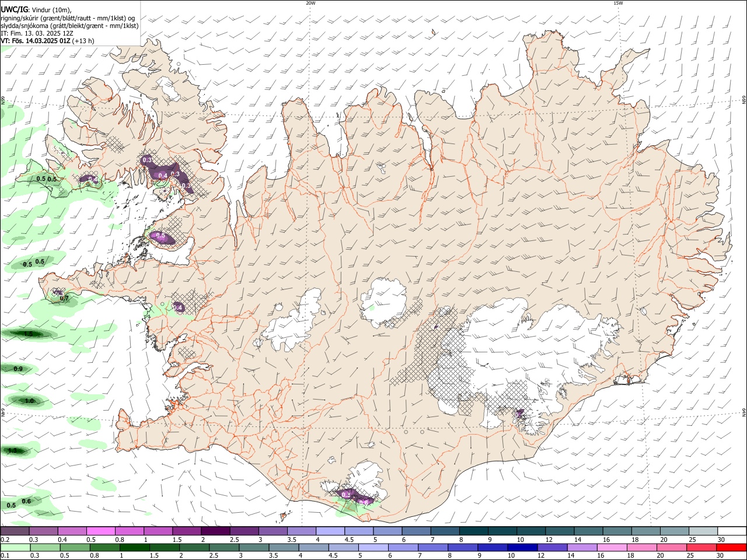Pick the medium green 0.8 swatch in lower legend row
Viewport: 747px width, 560px height.
click(x=104, y=547)
